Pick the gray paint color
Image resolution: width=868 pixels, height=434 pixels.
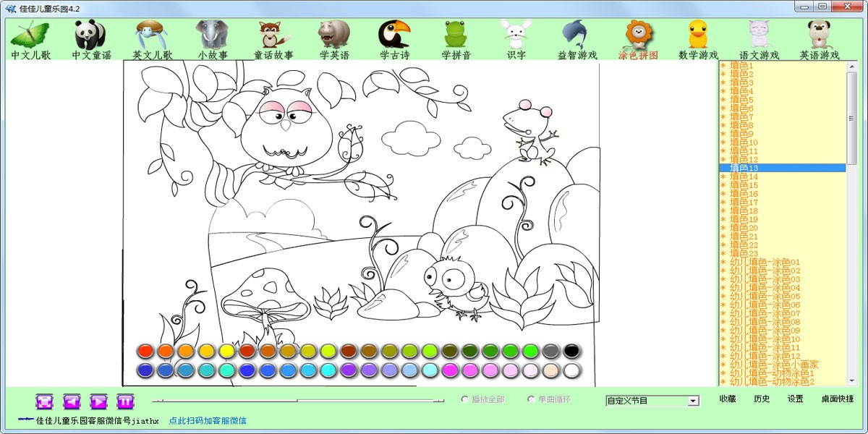click(551, 351)
